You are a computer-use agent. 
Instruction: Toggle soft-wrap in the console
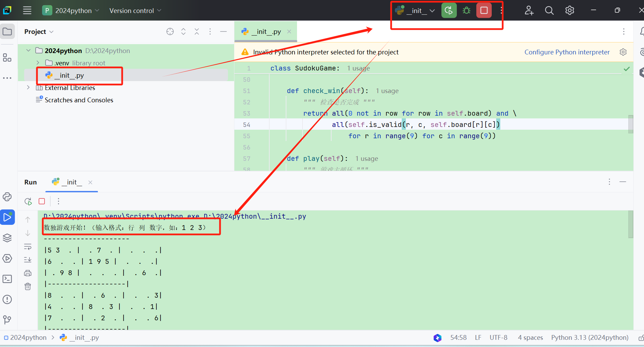tap(28, 247)
